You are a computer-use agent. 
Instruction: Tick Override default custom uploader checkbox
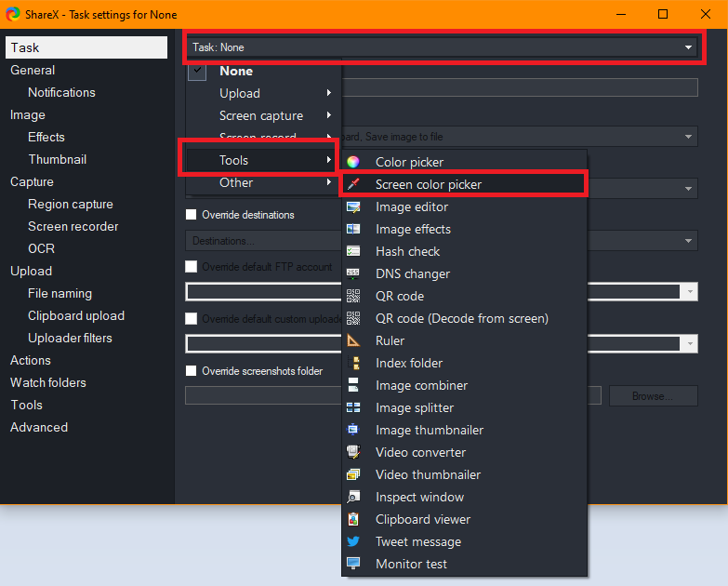tap(191, 318)
